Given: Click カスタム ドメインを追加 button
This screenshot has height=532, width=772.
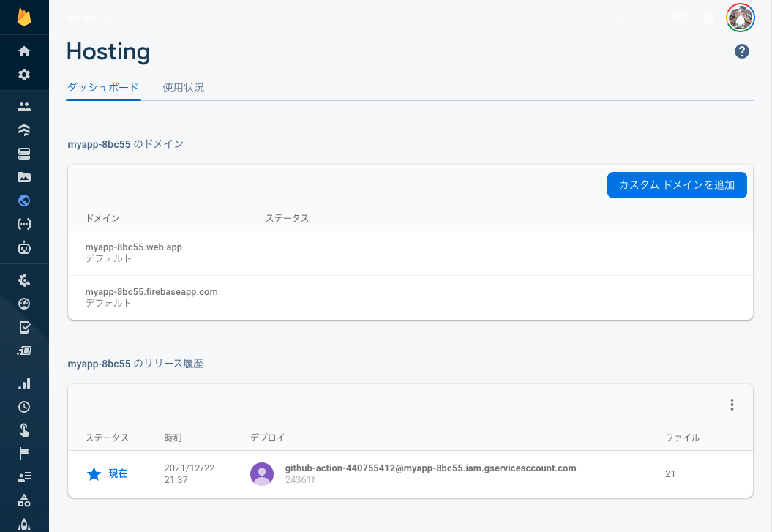Looking at the screenshot, I should point(677,185).
